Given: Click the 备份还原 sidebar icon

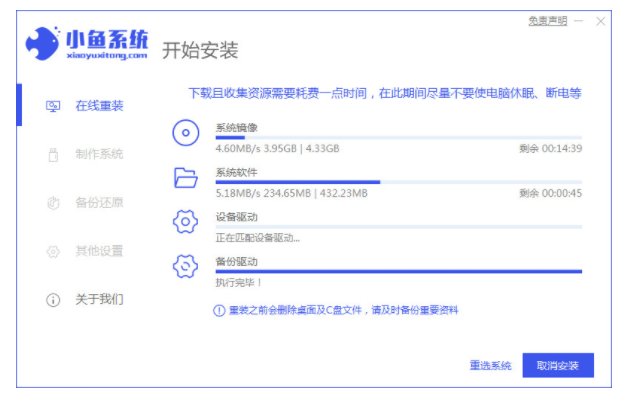Looking at the screenshot, I should (53, 203).
